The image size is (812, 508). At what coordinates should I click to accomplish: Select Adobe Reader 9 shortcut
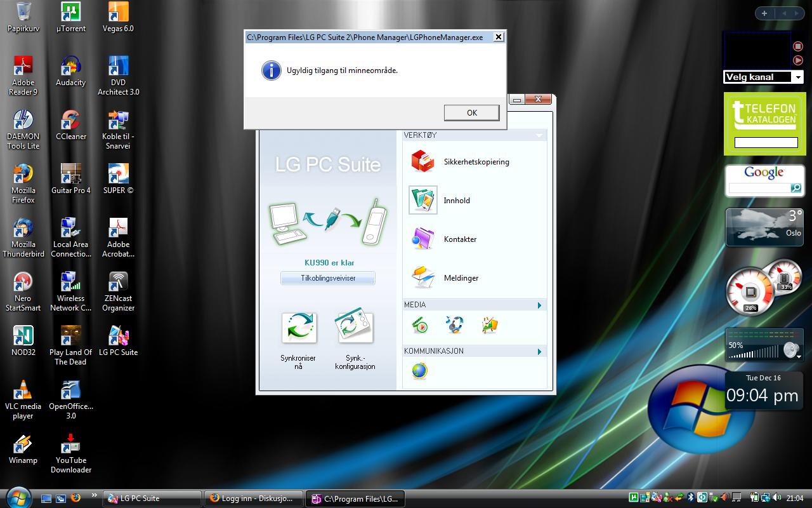23,76
